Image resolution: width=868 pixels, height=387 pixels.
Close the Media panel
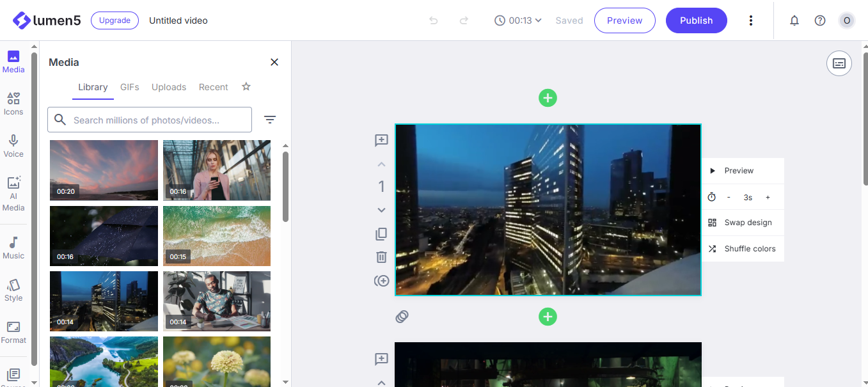tap(274, 62)
